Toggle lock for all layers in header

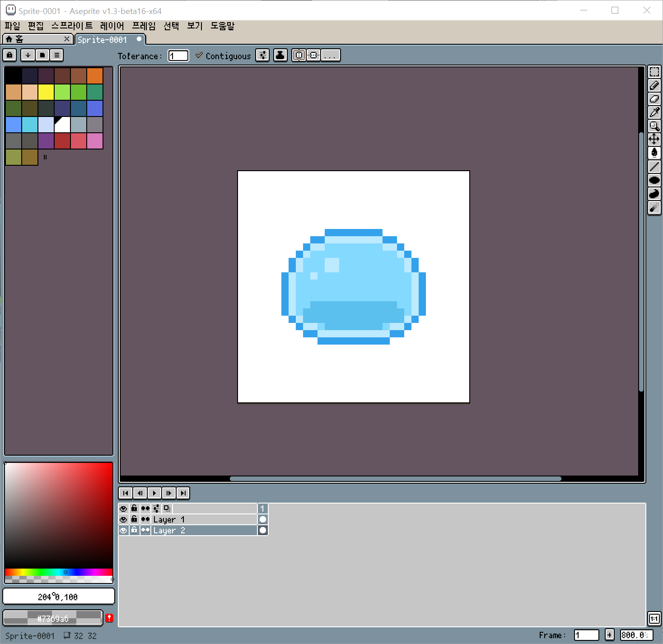point(134,508)
